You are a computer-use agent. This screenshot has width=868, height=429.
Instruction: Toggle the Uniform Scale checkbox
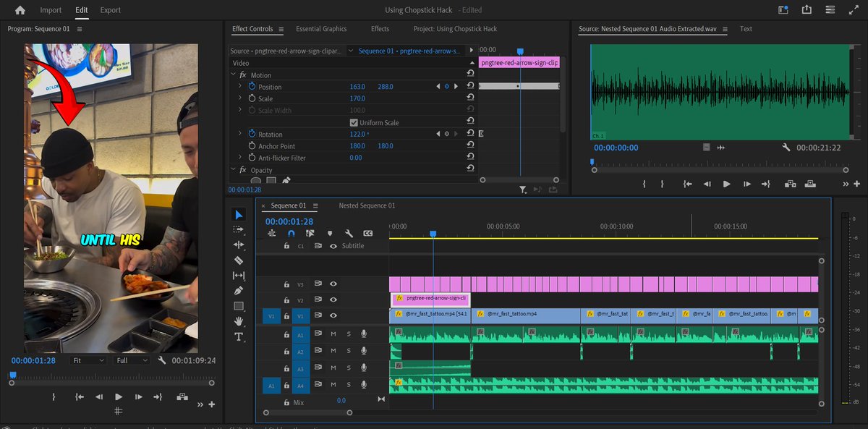pos(354,123)
